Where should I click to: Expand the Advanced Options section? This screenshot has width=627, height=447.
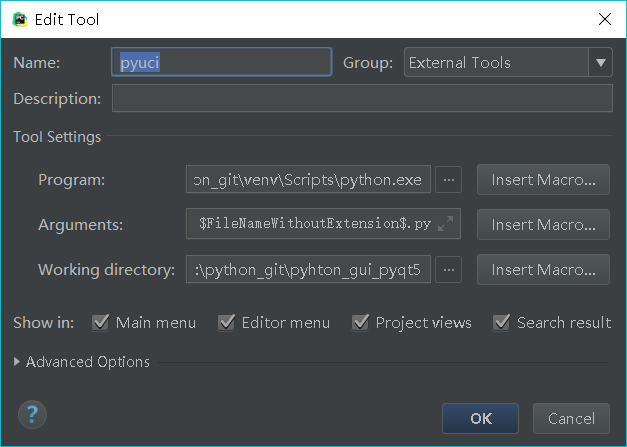[17, 362]
